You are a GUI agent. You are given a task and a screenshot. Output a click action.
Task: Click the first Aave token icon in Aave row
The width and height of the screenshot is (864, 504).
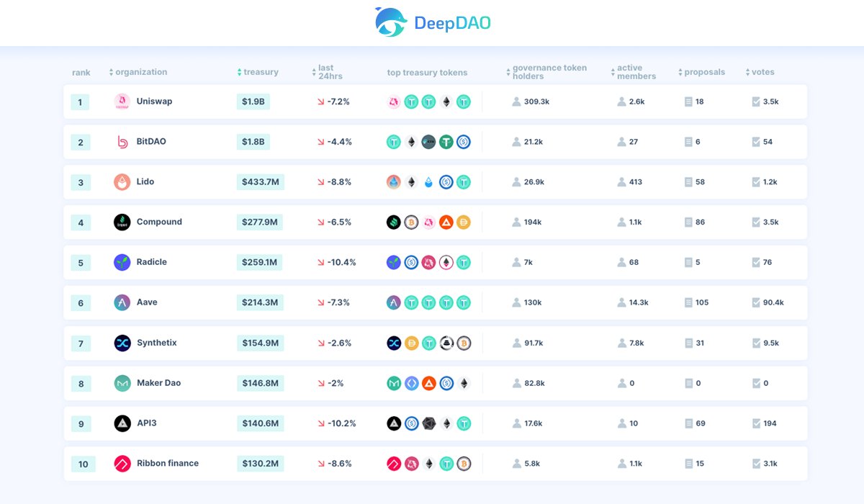click(x=394, y=303)
